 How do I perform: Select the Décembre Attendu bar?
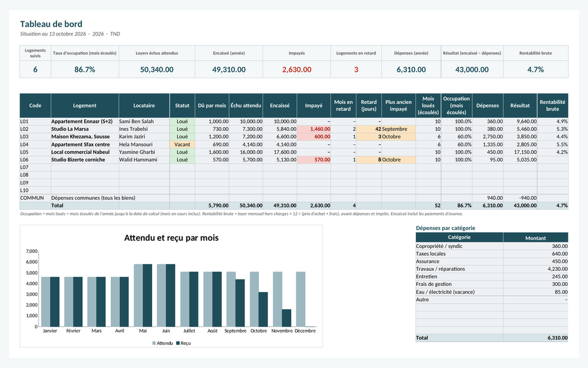(x=301, y=299)
